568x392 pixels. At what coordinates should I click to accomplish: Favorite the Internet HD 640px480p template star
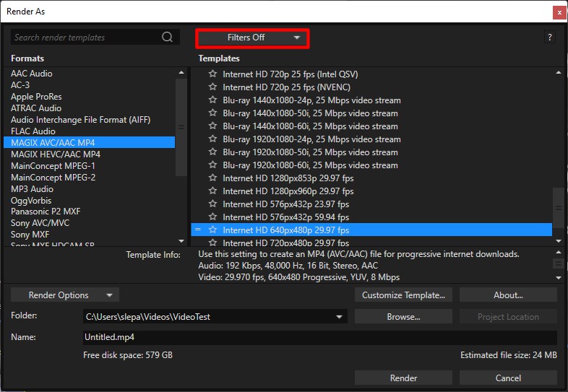click(x=212, y=230)
